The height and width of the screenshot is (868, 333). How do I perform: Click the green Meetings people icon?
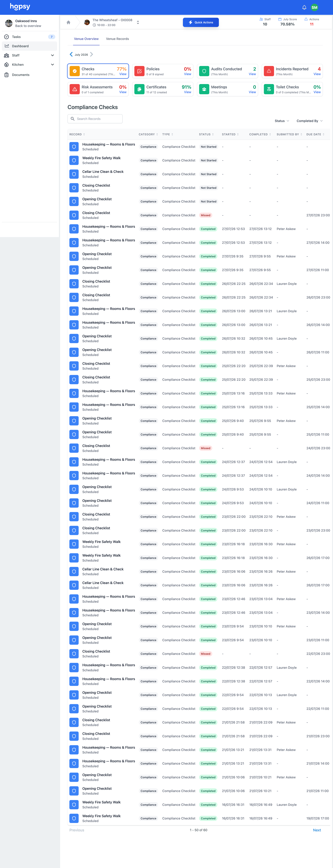[x=204, y=89]
